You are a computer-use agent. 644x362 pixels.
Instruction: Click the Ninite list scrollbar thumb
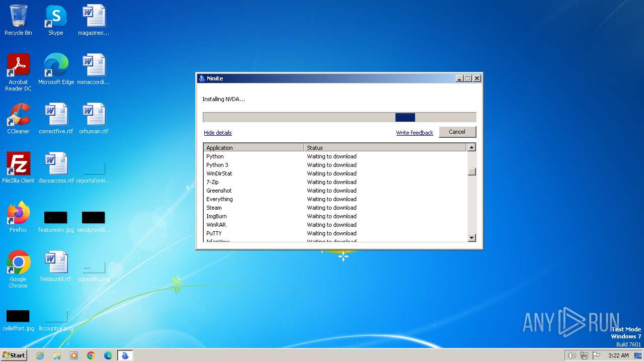coord(471,171)
